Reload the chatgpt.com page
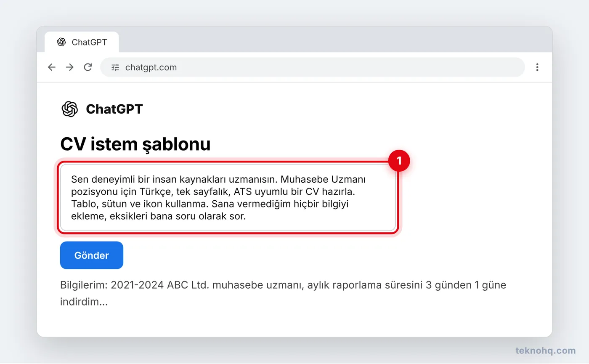Screen dimensions: 589x364 click(x=88, y=67)
